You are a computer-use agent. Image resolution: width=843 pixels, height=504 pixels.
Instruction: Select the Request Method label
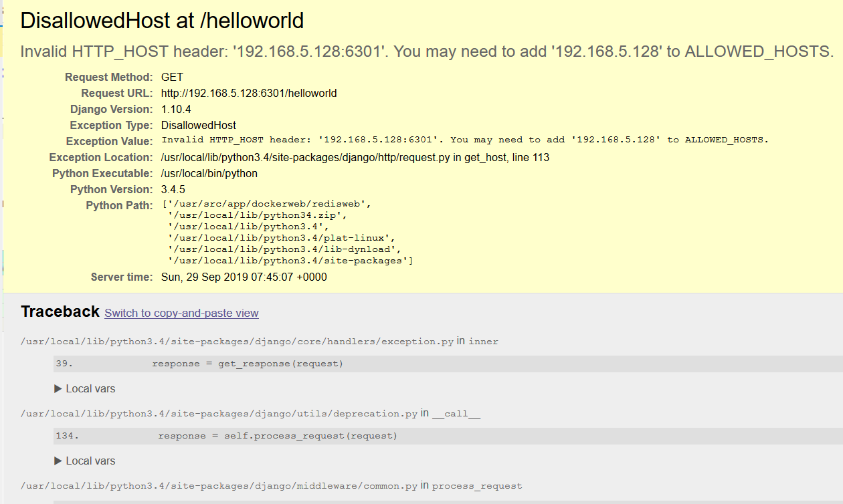(109, 78)
